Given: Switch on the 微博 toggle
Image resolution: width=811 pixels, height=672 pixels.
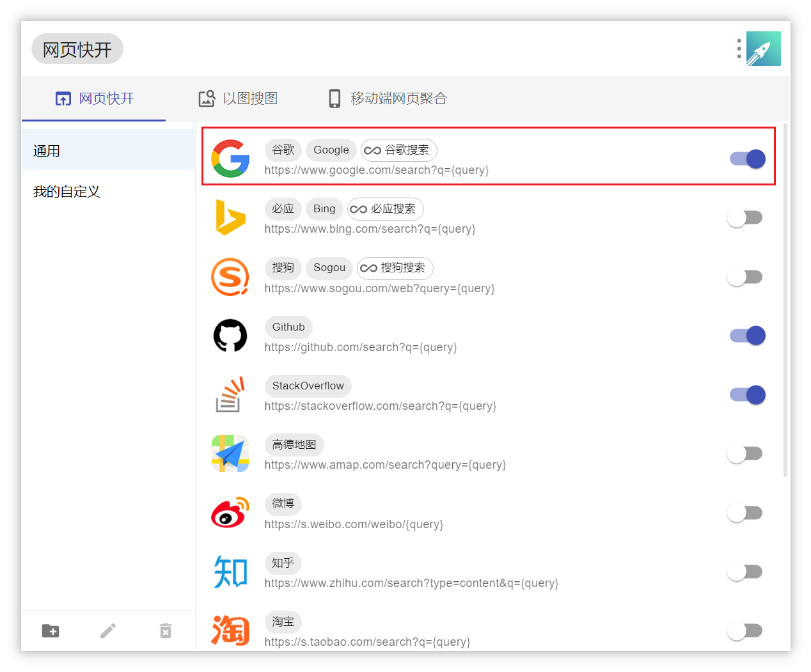Looking at the screenshot, I should click(x=745, y=512).
